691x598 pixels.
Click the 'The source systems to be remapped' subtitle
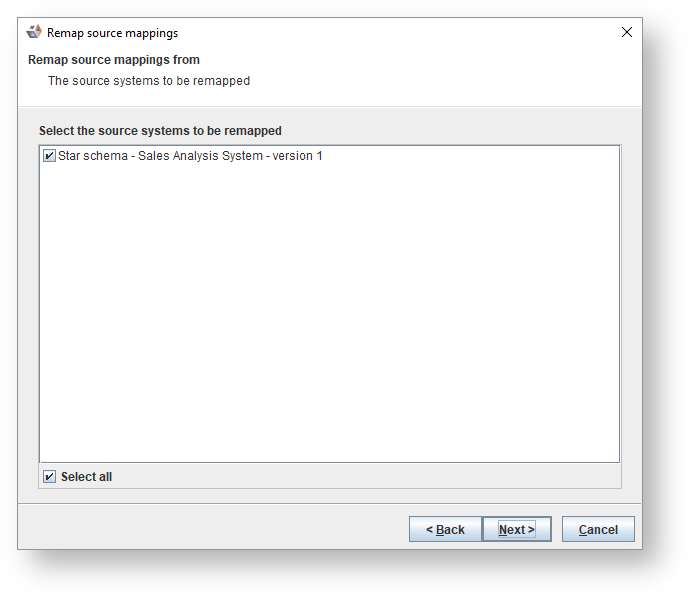point(149,81)
